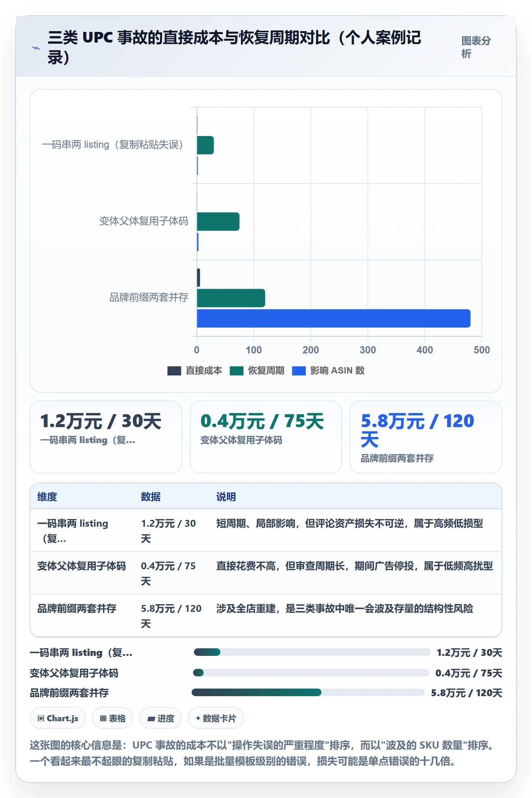Viewport: 532px width, 798px height.
Task: Toggle the 直接成本 legend swatch
Action: pos(174,370)
